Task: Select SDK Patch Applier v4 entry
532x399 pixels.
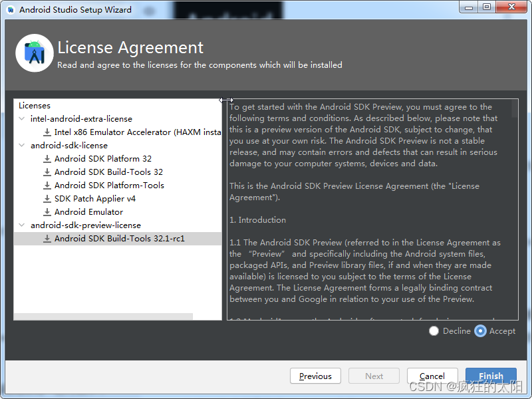Action: tap(95, 198)
